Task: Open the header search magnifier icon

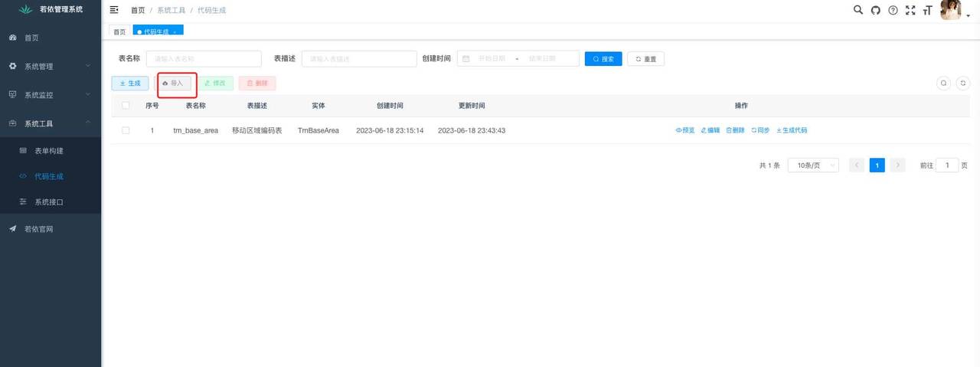Action: pos(858,10)
